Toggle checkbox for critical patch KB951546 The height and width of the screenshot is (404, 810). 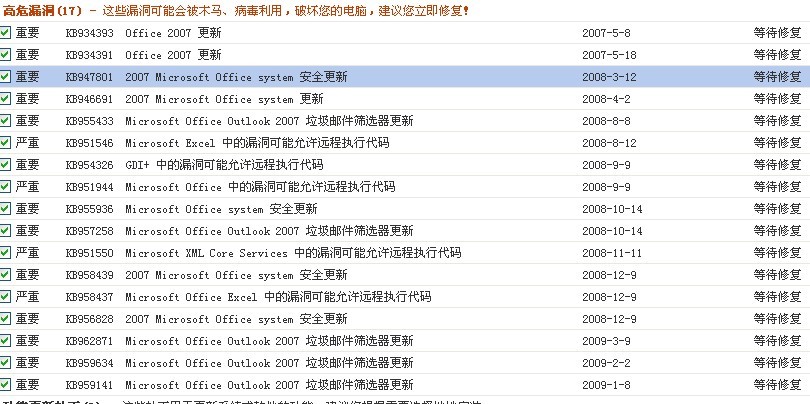[5, 143]
